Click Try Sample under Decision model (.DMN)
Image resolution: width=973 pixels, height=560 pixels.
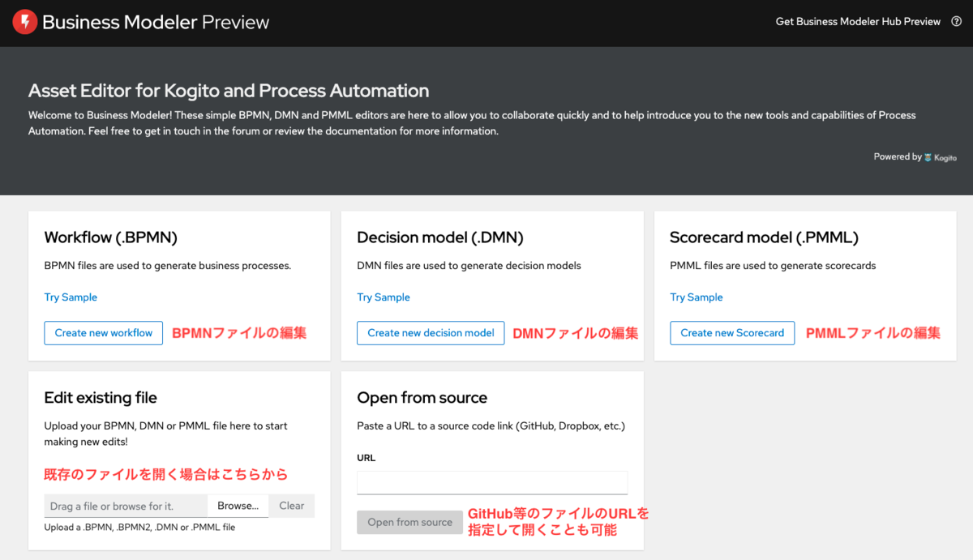[x=384, y=297]
